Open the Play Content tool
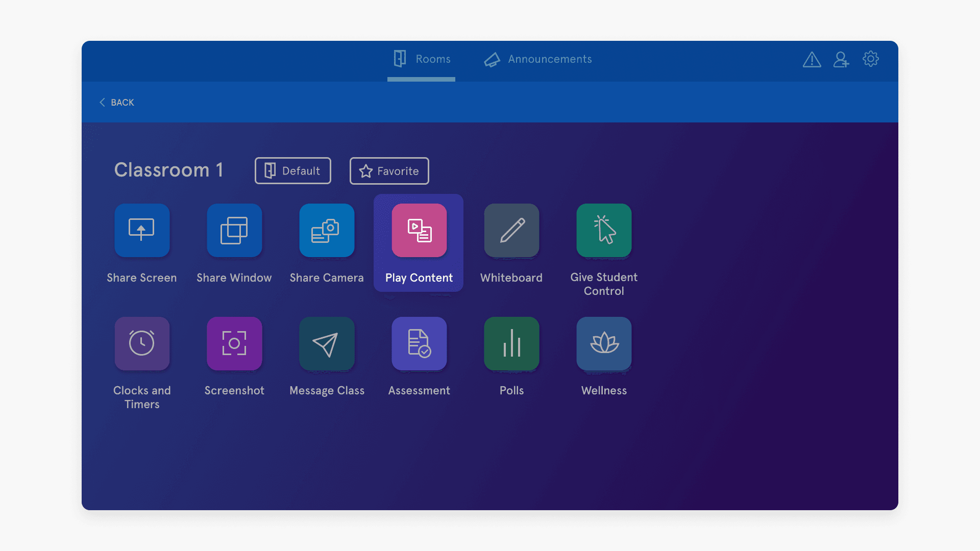Image resolution: width=980 pixels, height=551 pixels. [x=419, y=230]
